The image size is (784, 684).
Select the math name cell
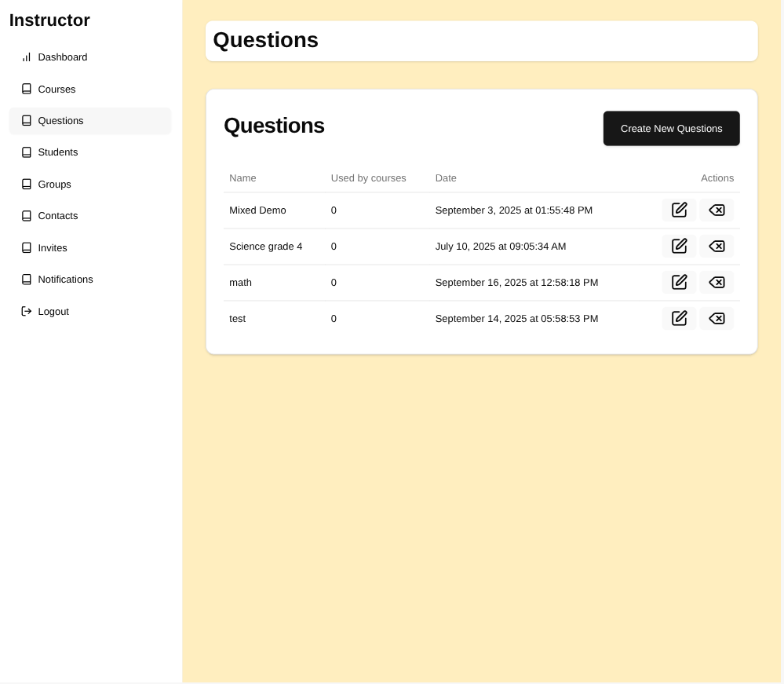[242, 283]
